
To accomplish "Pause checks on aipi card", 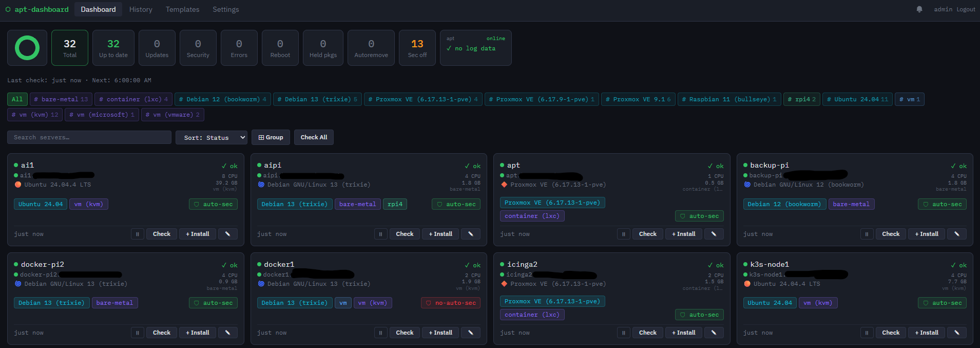I will [380, 234].
